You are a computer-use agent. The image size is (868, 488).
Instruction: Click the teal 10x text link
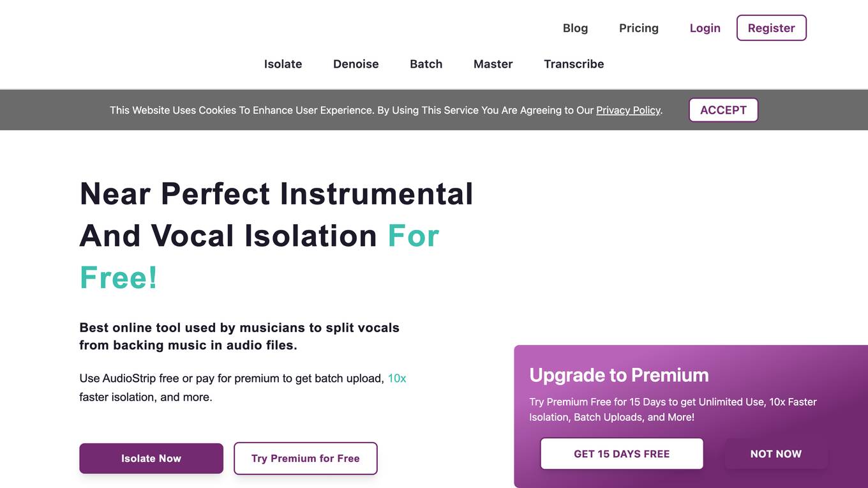coord(397,378)
